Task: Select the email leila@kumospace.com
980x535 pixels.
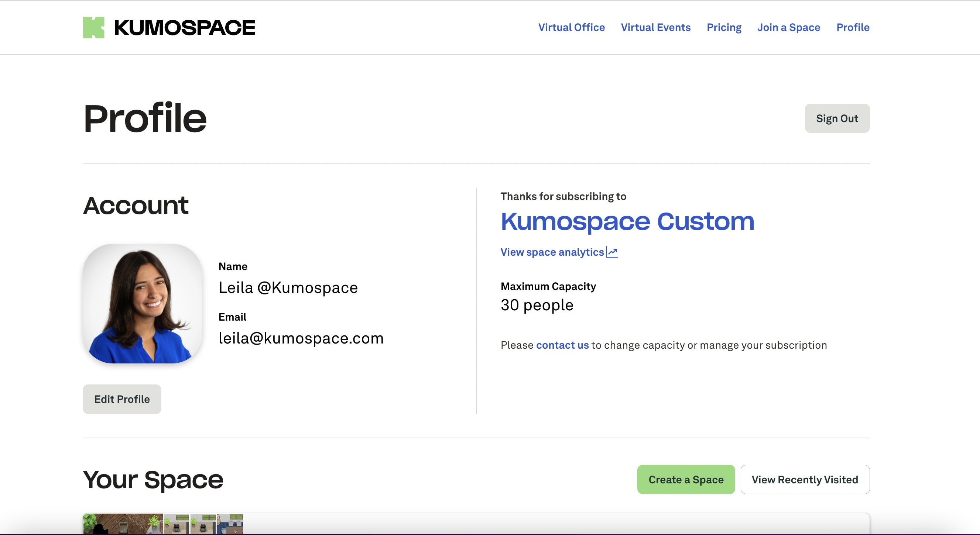Action: pos(301,338)
